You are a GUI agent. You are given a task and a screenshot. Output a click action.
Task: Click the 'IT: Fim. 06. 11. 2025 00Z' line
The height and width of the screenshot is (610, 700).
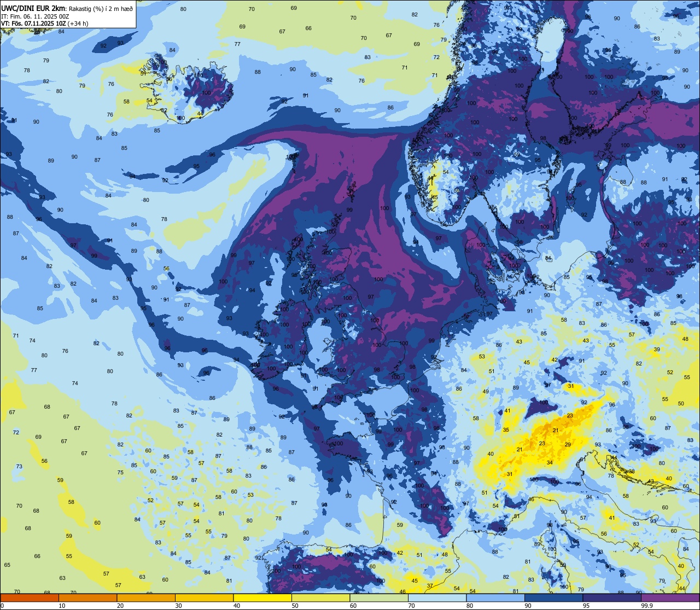tap(35, 16)
